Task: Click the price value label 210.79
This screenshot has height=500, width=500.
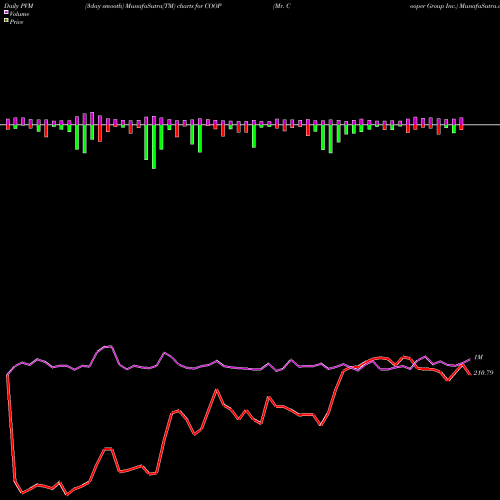Action: click(x=483, y=373)
